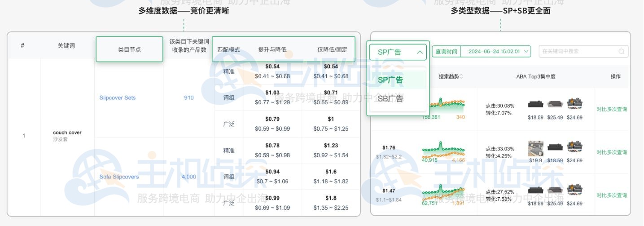Click the 精准 match type in Sofa Slipcovers
644x226 pixels.
(x=229, y=151)
